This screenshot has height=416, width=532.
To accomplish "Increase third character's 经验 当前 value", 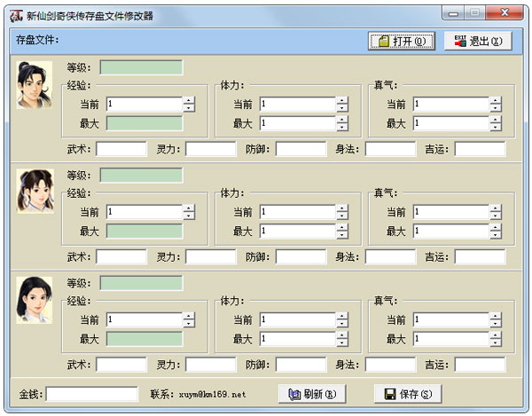I will coord(189,316).
